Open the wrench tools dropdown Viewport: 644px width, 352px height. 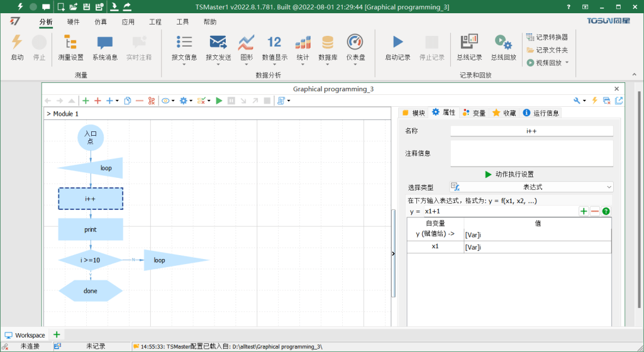(x=579, y=101)
